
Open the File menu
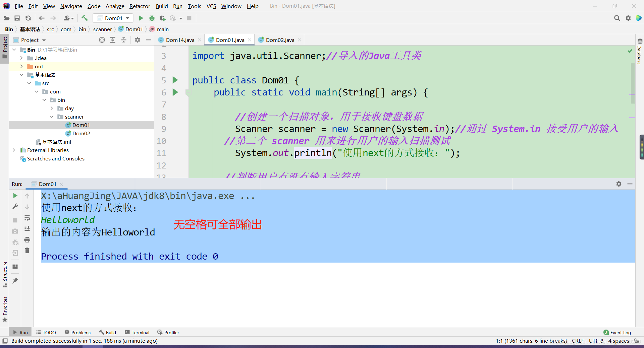point(19,6)
